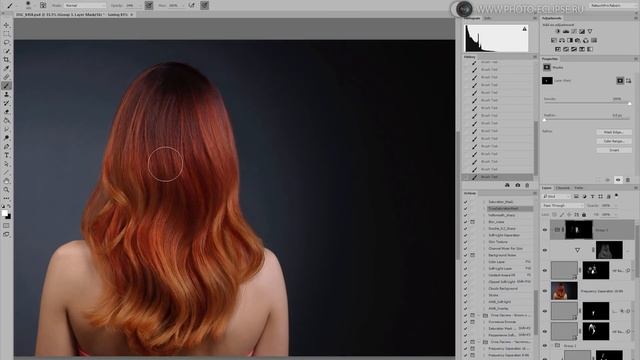
Task: Add a Brightness/Contrast adjustment
Action: point(558,31)
